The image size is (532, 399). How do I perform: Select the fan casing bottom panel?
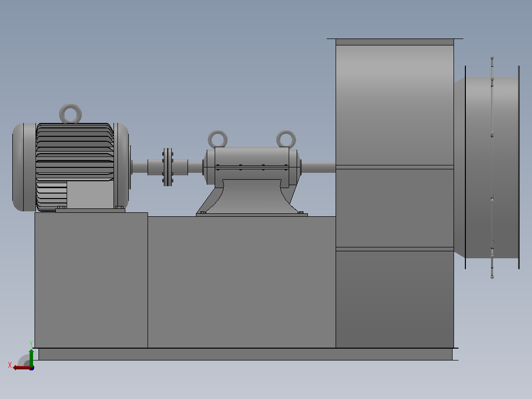(x=395, y=299)
